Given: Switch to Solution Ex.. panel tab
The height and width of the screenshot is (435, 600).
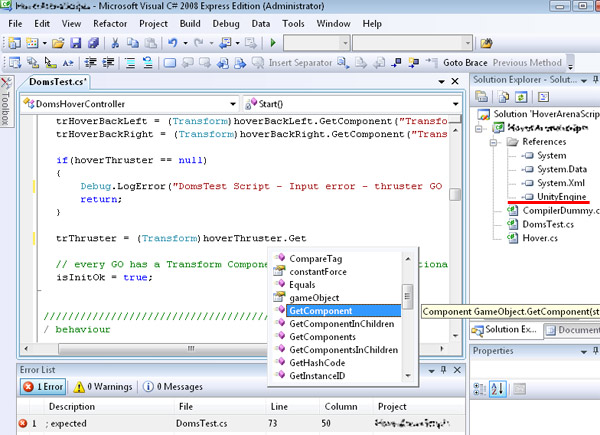Looking at the screenshot, I should point(506,330).
